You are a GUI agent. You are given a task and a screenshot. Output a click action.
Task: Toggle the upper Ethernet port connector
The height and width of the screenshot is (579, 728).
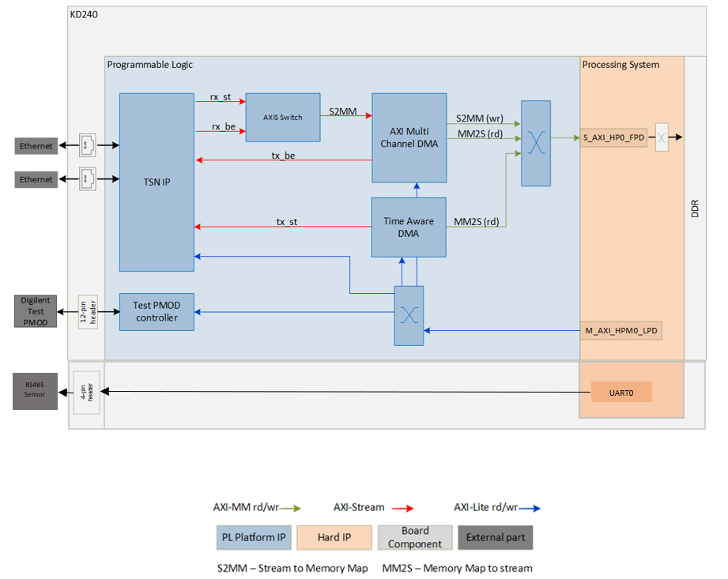[x=87, y=145]
